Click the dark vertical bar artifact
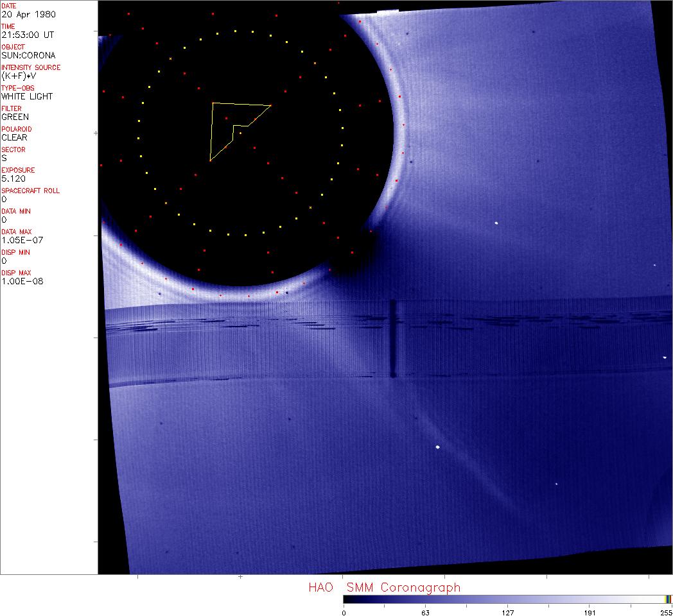Image resolution: width=673 pixels, height=616 pixels. pyautogui.click(x=393, y=338)
